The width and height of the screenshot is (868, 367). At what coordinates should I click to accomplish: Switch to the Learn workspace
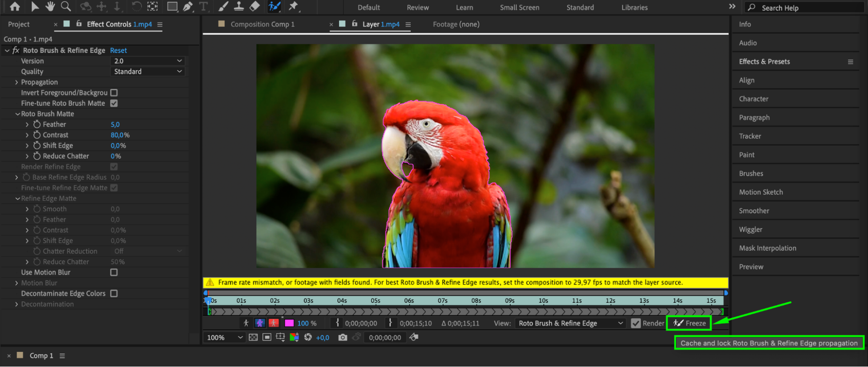pyautogui.click(x=464, y=7)
